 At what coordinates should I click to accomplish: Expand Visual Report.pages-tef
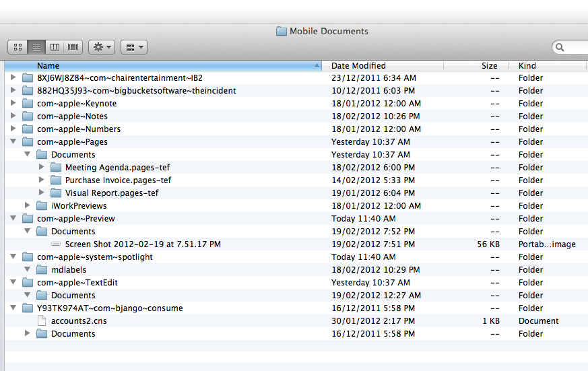click(x=42, y=193)
